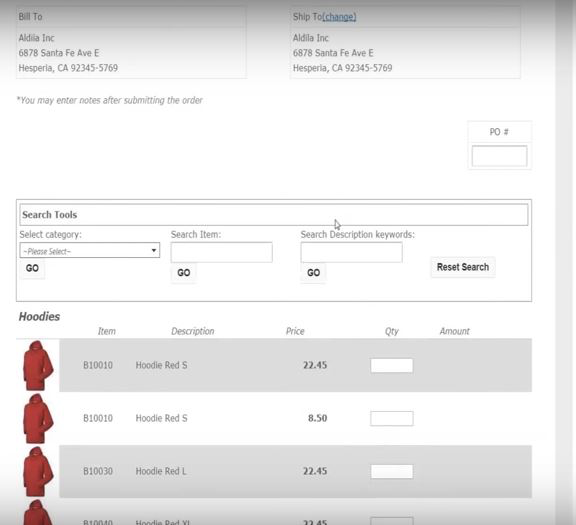Viewport: 576px width, 525px height.
Task: Click quantity box for Hoodie Red XL
Action: (x=392, y=521)
